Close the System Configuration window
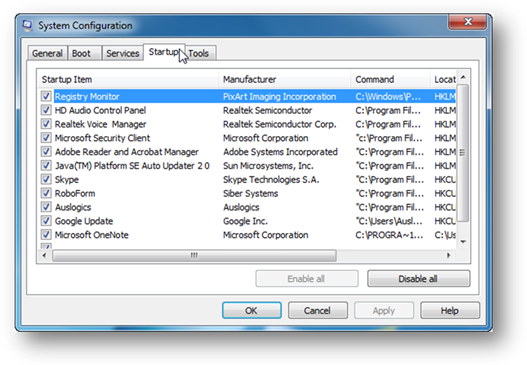 [x=468, y=22]
